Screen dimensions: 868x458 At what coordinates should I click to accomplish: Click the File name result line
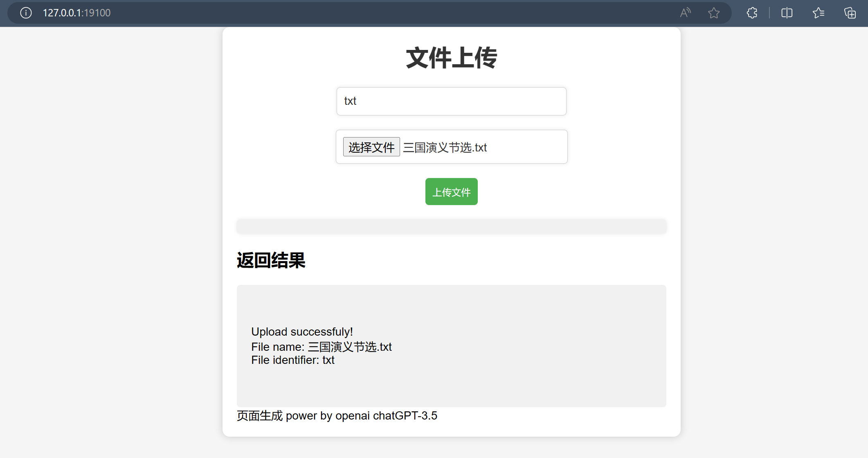point(321,347)
